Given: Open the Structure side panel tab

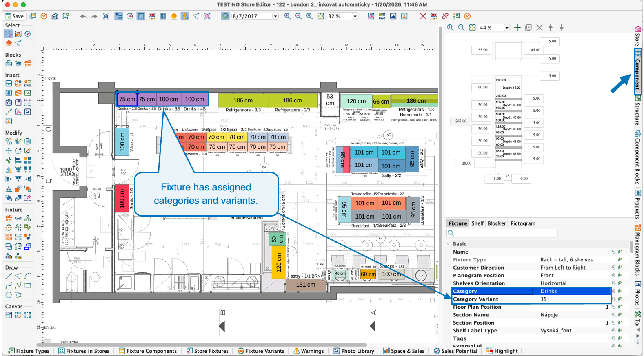Looking at the screenshot, I should point(637,110).
